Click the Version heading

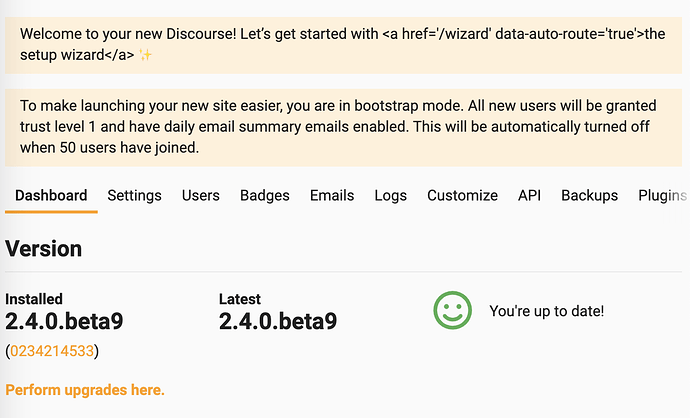point(44,249)
